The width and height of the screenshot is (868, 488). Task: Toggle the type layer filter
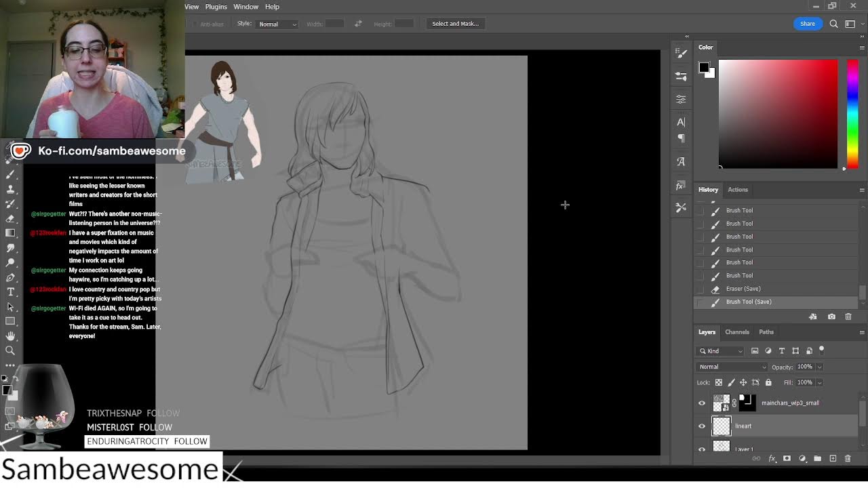pos(782,351)
